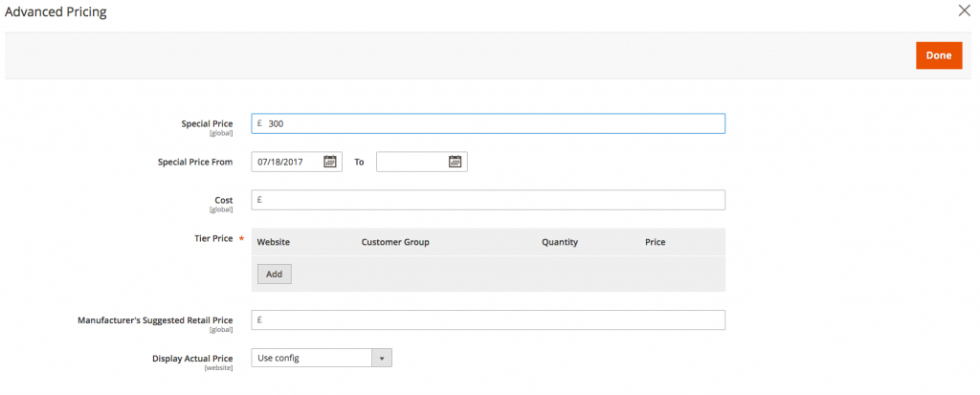Open the Special Price From calendar picker
This screenshot has height=395, width=980.
[x=329, y=162]
